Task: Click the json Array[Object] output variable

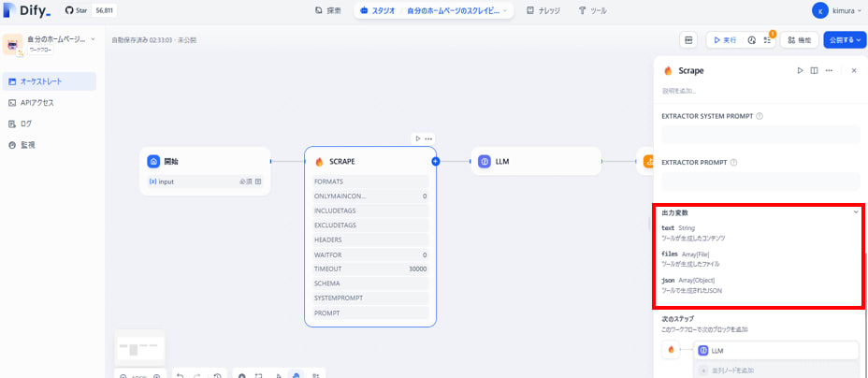Action: click(x=688, y=280)
